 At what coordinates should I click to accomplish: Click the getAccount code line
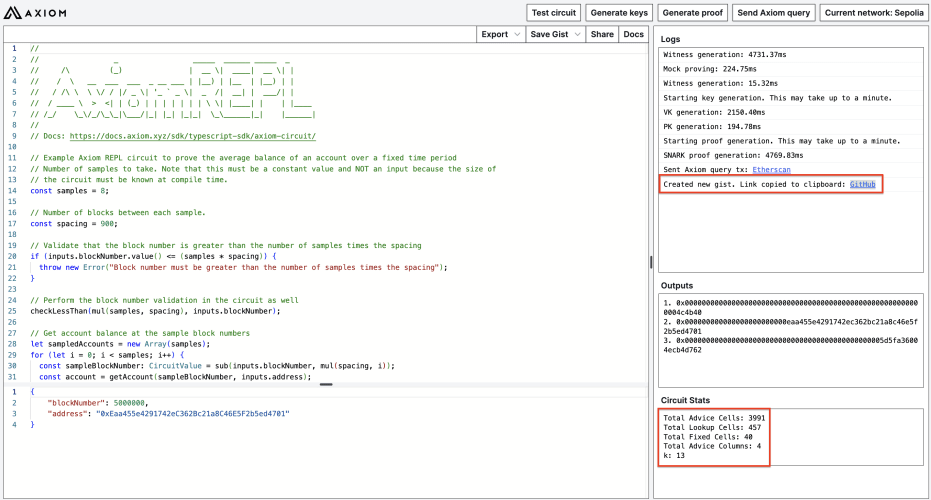point(175,377)
